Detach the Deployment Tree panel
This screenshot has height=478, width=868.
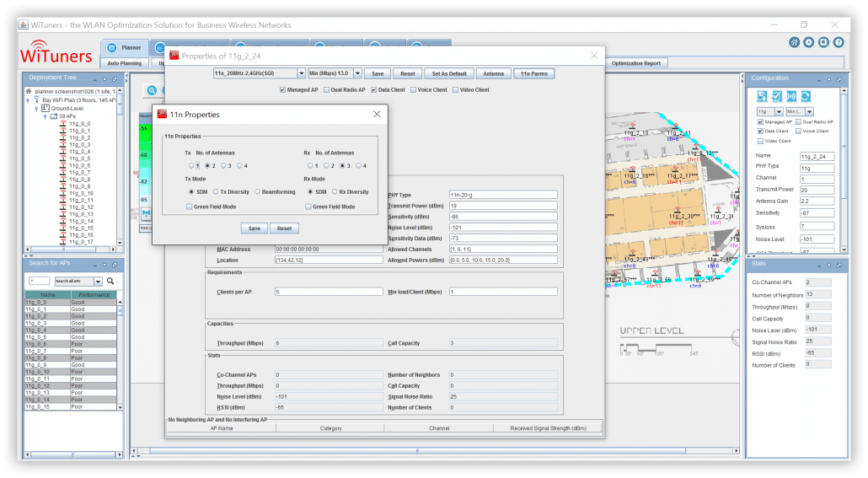click(x=115, y=79)
